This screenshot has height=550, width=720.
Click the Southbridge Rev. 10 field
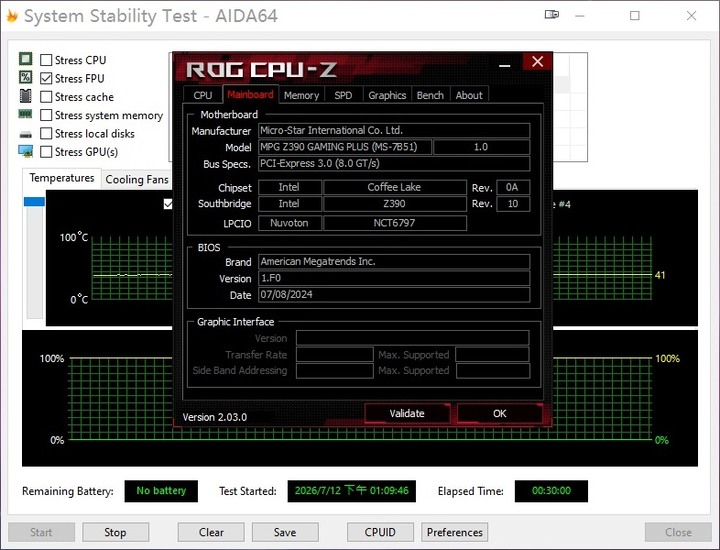point(513,203)
